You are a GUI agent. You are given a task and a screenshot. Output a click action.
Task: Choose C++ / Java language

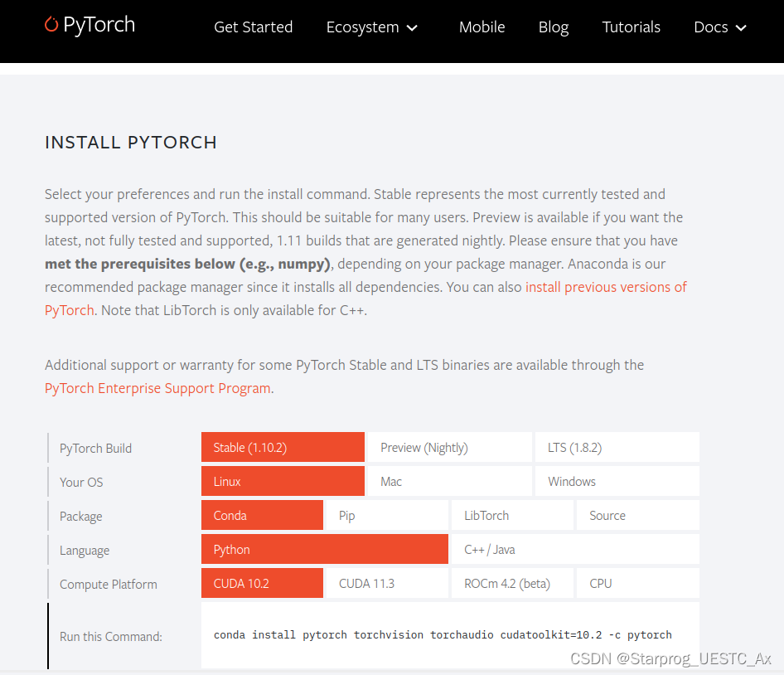point(575,549)
